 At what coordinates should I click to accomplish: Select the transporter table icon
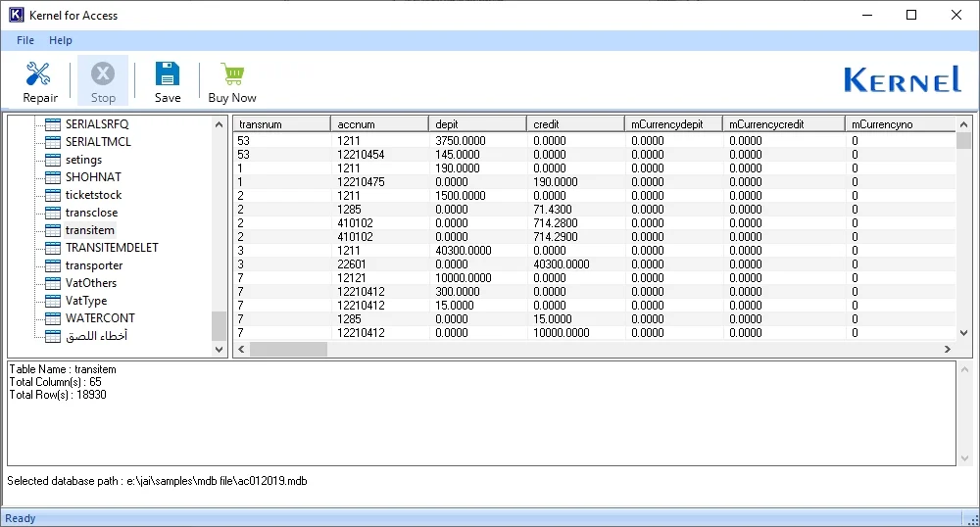[53, 265]
